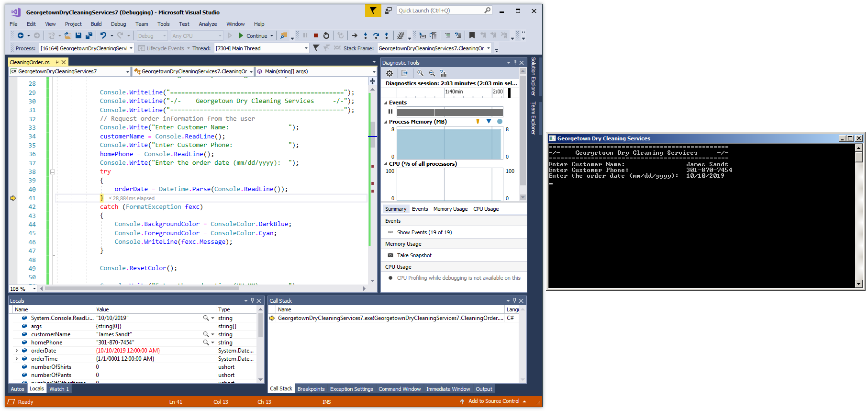Click the Find in Files icon
Viewport: 868px width, 411px height.
(284, 35)
